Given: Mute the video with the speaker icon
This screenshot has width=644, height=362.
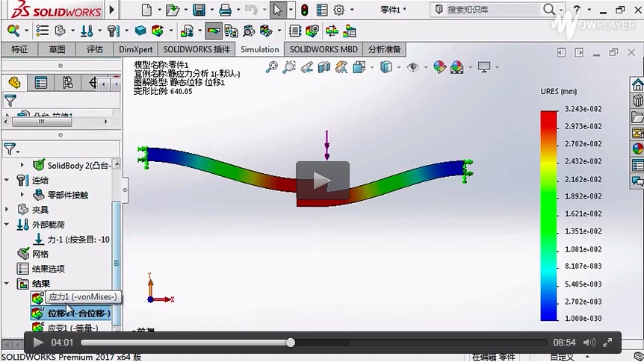Looking at the screenshot, I should 589,343.
